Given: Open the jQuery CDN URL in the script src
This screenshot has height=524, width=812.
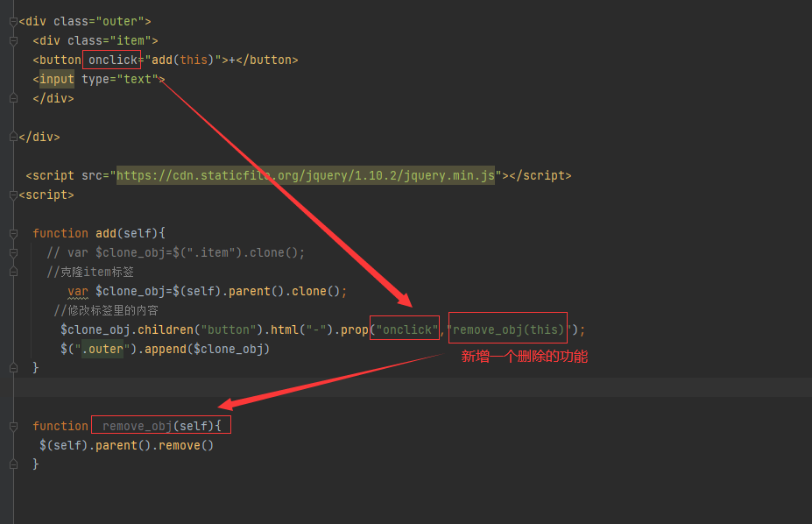Looking at the screenshot, I should (x=306, y=175).
